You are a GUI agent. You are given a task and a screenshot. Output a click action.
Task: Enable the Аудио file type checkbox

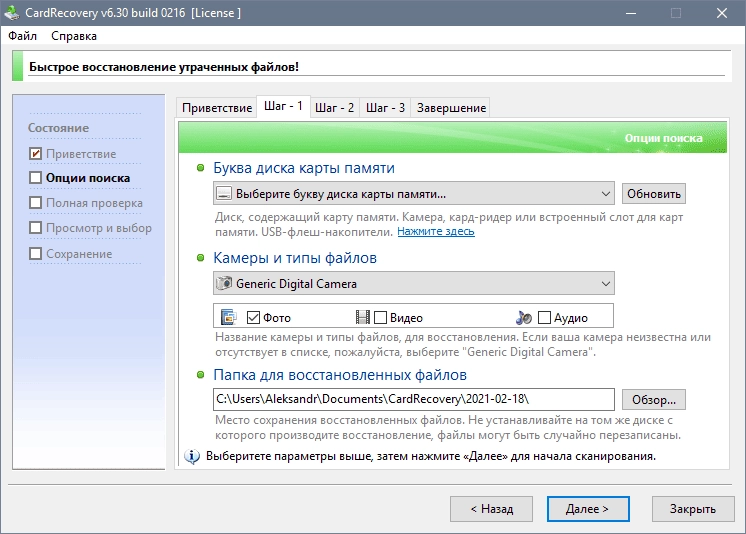pos(544,317)
